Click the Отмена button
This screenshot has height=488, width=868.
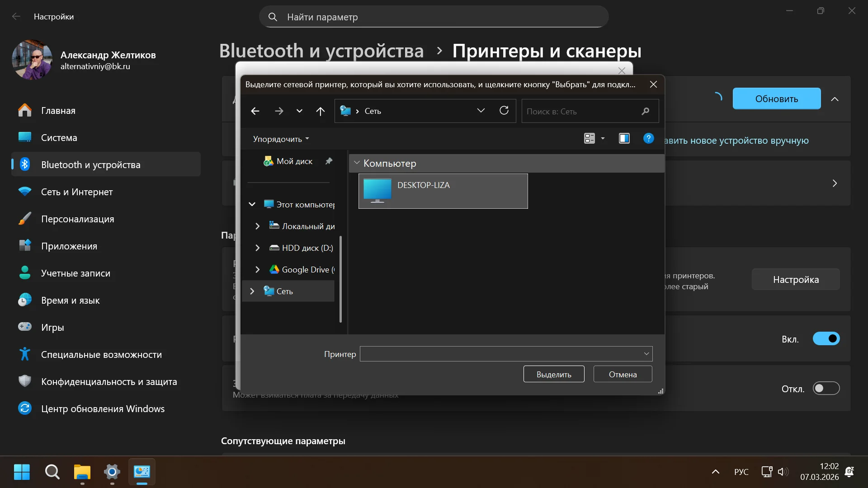623,374
